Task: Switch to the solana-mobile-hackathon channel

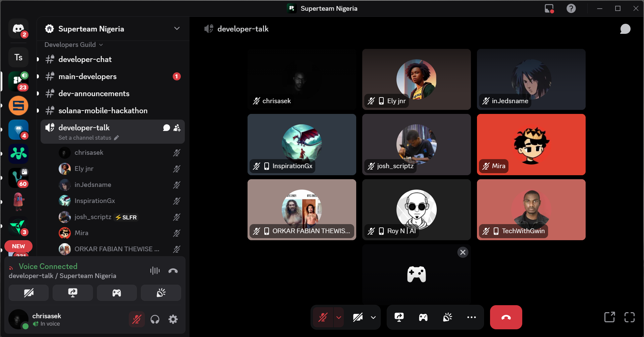Action: pos(103,111)
